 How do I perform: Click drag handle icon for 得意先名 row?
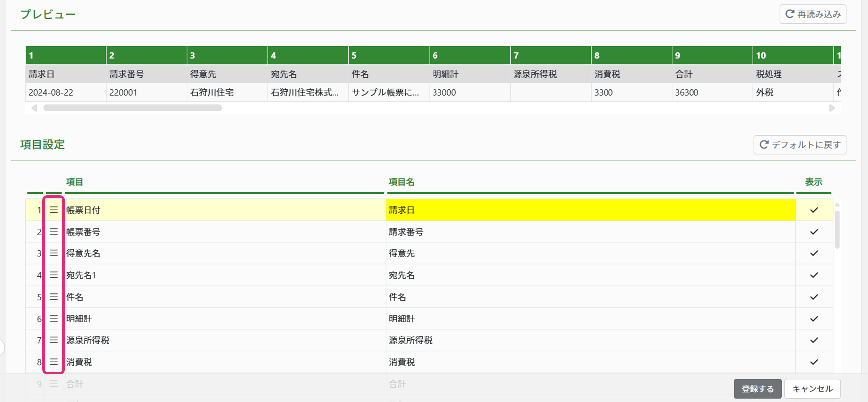point(54,253)
